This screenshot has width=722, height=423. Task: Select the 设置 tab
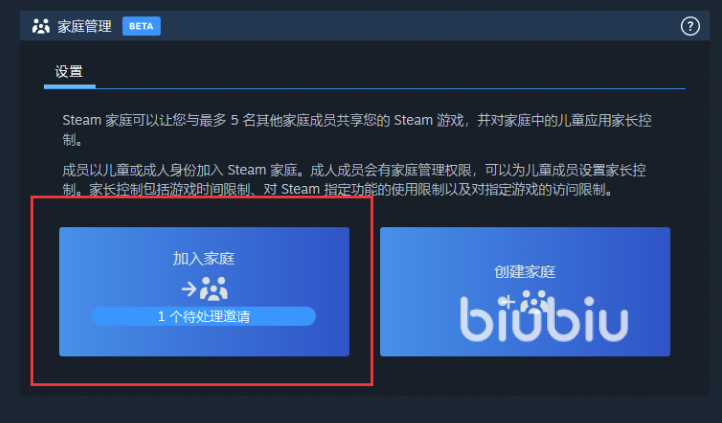click(x=69, y=72)
